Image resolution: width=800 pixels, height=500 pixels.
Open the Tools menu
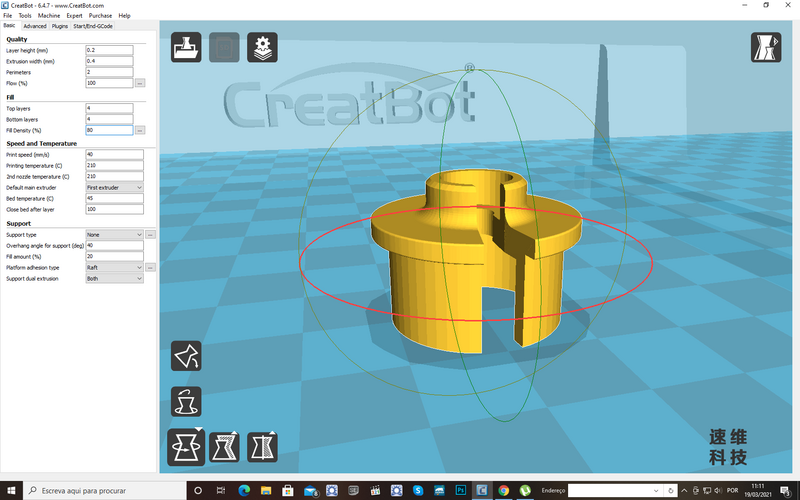pyautogui.click(x=25, y=16)
